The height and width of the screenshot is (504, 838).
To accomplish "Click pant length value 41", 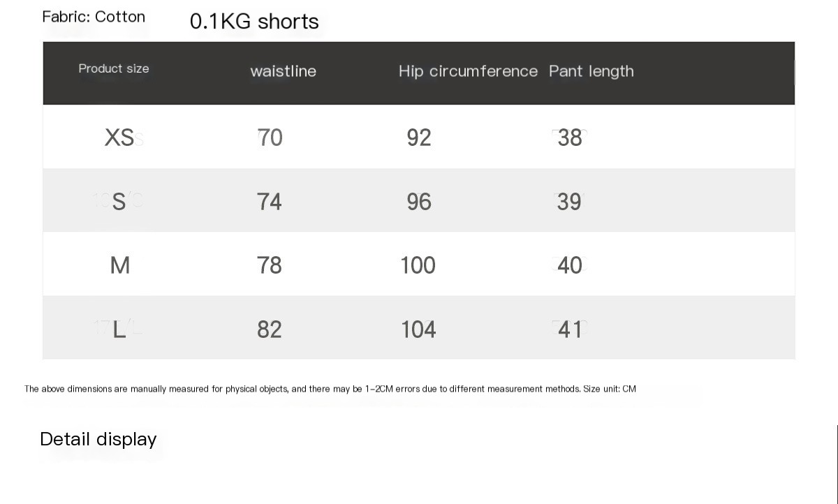I will (570, 329).
